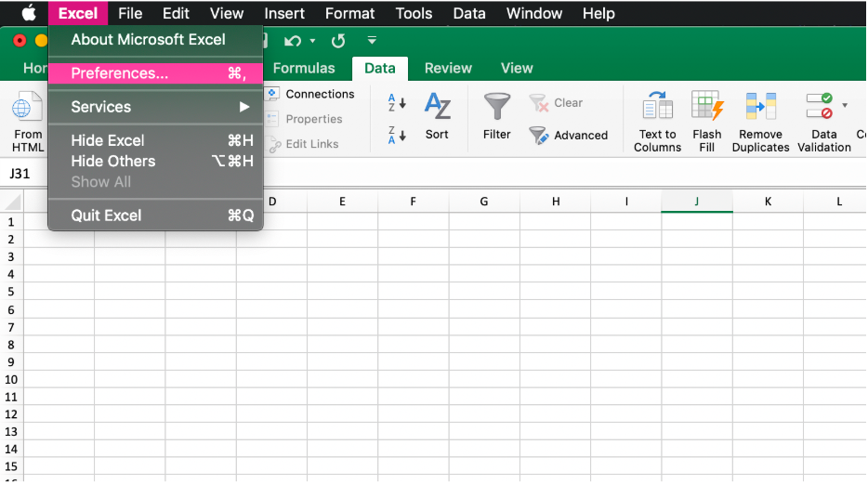Screen dimensions: 868x484
Task: Sort ascending A to Z icon
Action: coord(396,102)
